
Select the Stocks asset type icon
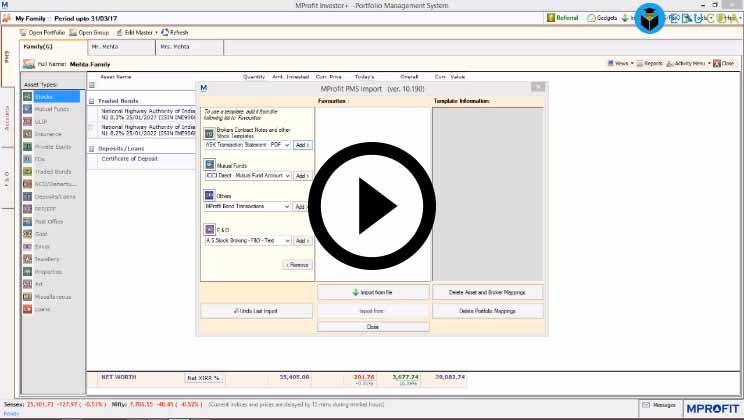point(27,97)
